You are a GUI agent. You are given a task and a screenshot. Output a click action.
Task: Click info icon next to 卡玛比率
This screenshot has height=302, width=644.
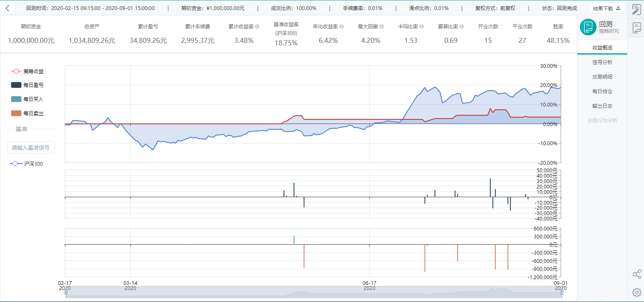tap(421, 27)
